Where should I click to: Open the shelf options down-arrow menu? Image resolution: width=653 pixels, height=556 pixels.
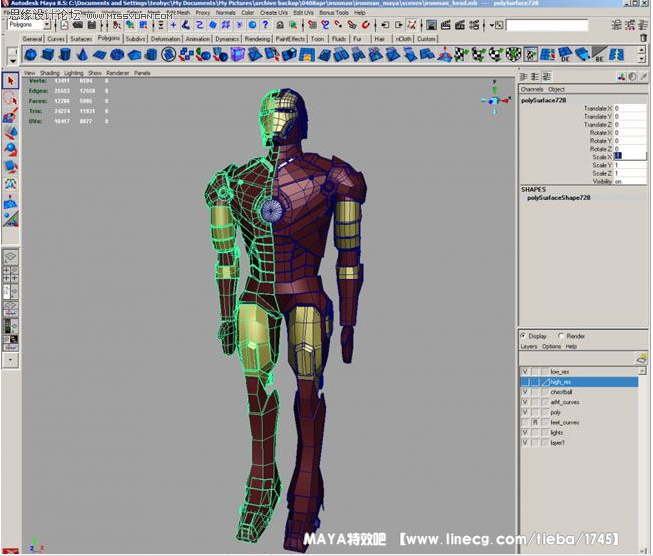coord(13,60)
